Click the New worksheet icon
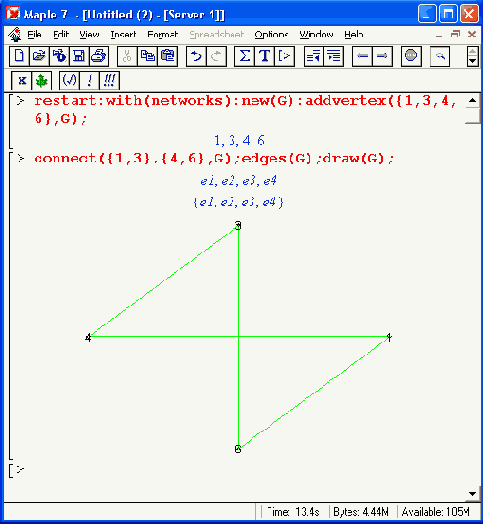The height and width of the screenshot is (524, 483). click(19, 56)
